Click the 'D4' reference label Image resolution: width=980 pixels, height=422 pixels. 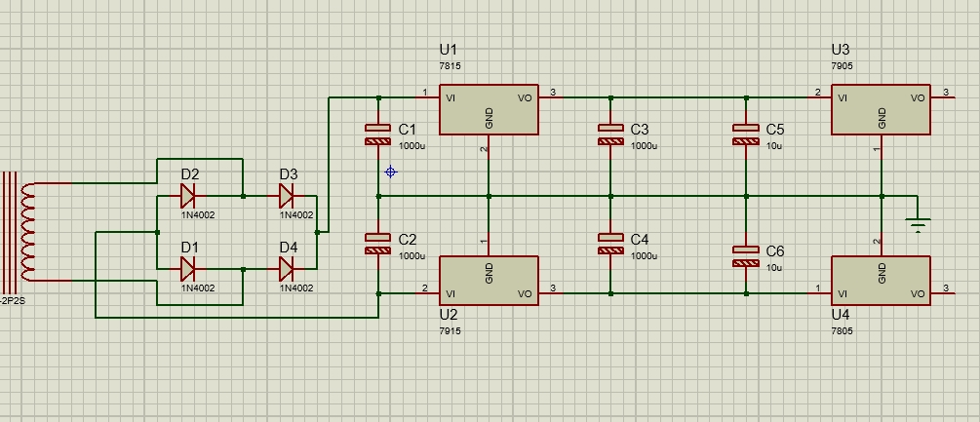[288, 248]
